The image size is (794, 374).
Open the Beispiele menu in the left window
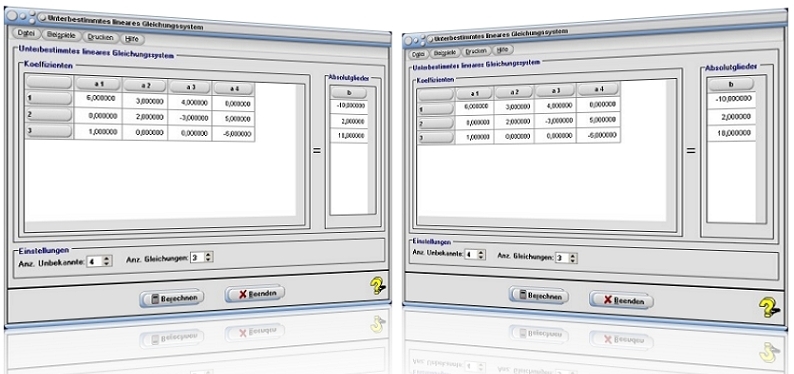[60, 35]
